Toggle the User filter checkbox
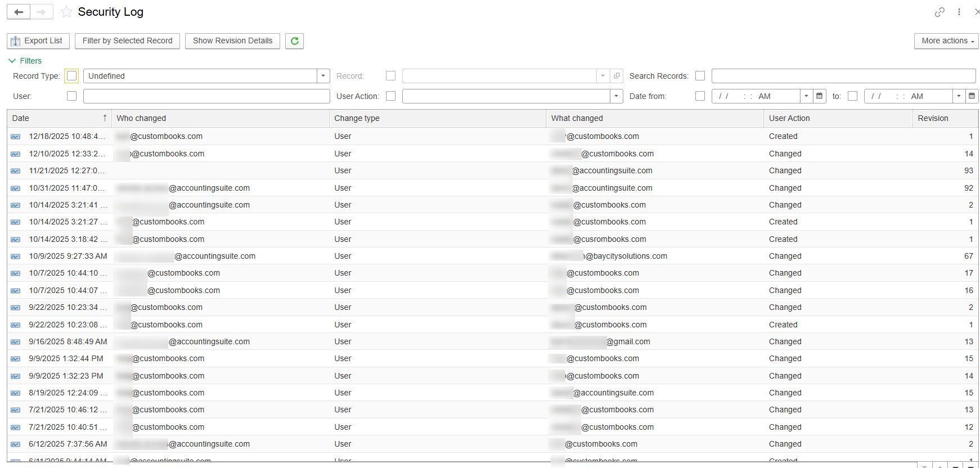 click(x=71, y=96)
